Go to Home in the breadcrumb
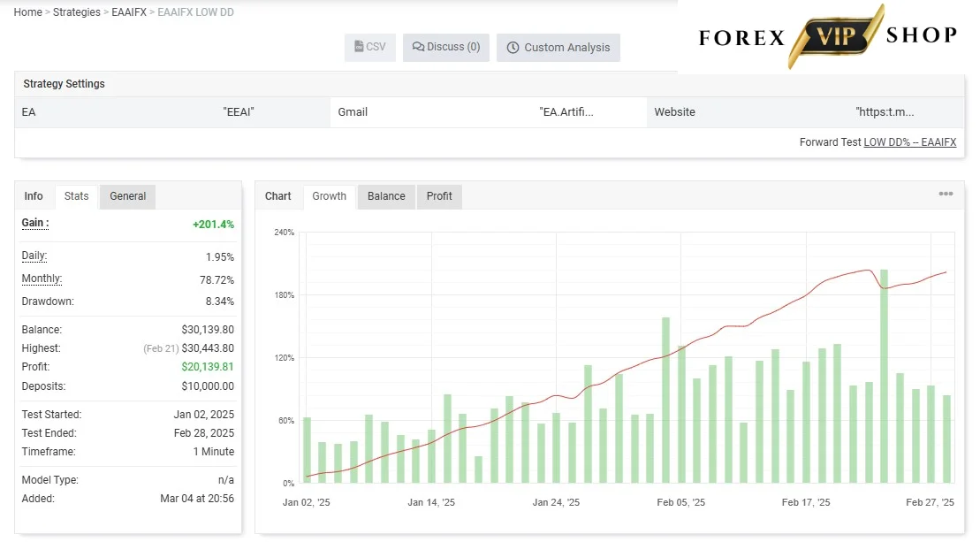 28,11
